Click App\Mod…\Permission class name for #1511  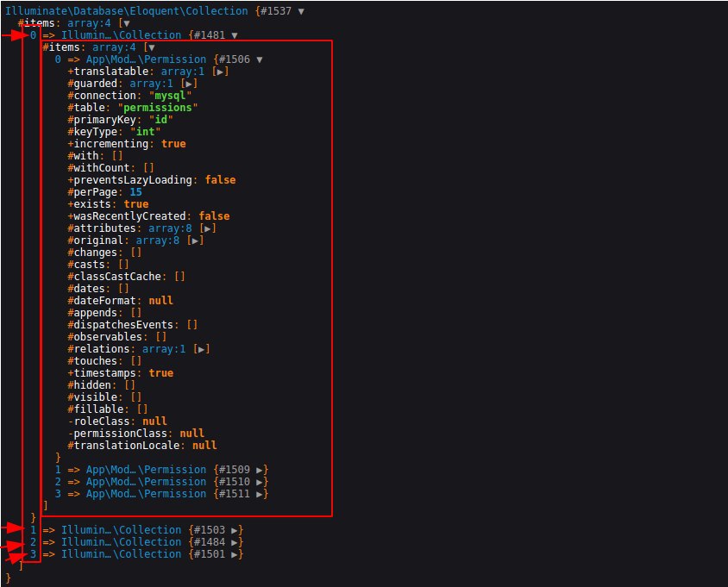(x=146, y=494)
